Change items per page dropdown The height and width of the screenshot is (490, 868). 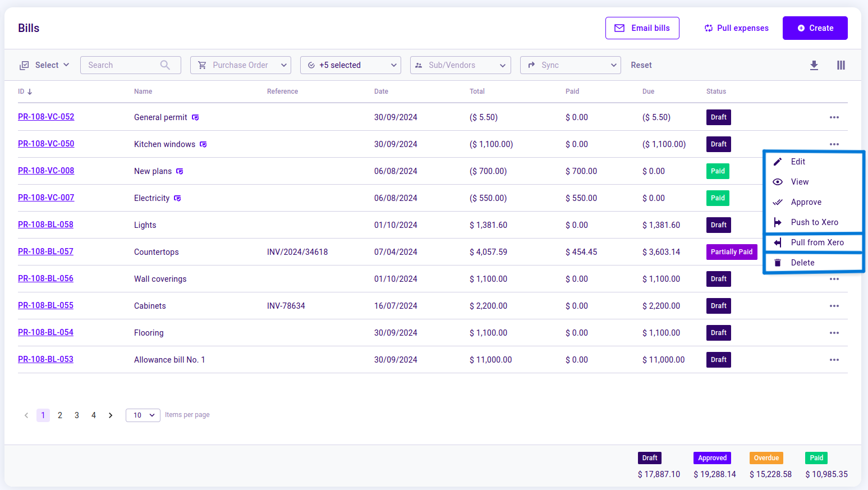coord(143,415)
